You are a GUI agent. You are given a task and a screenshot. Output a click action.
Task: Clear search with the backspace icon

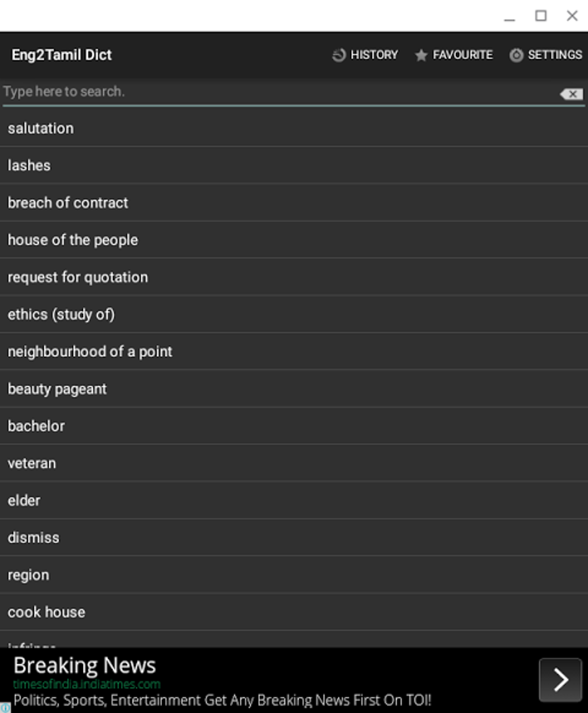tap(572, 94)
